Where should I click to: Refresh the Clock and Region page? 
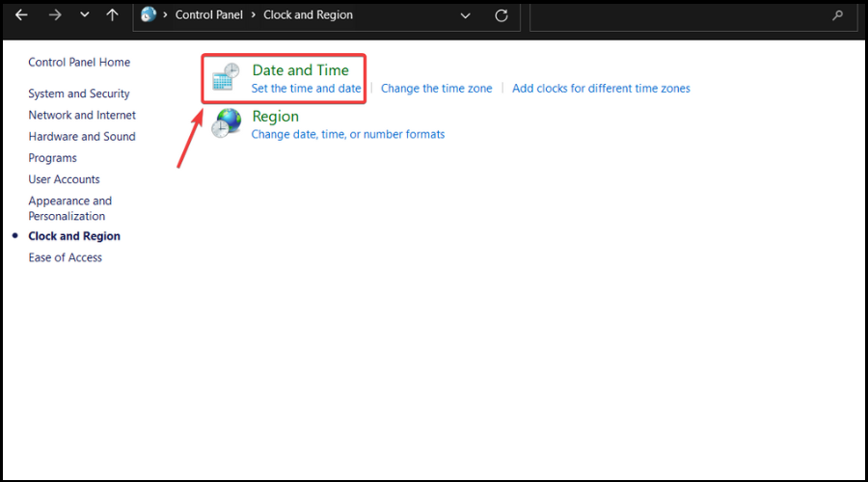point(502,15)
